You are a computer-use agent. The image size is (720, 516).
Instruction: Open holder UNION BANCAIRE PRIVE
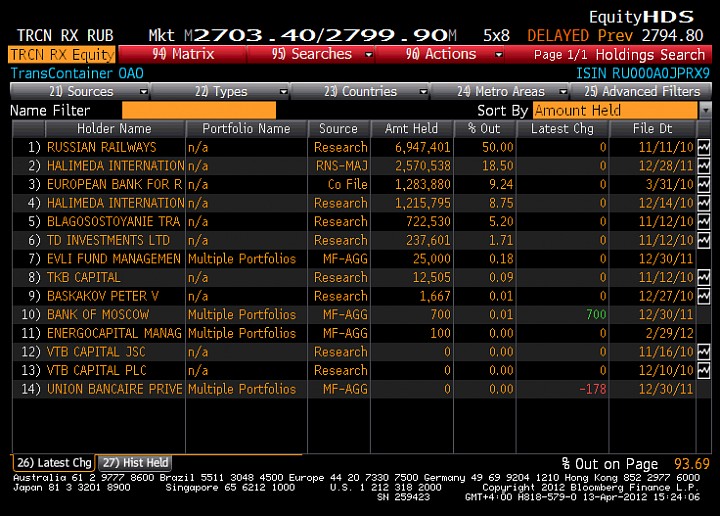click(115, 389)
